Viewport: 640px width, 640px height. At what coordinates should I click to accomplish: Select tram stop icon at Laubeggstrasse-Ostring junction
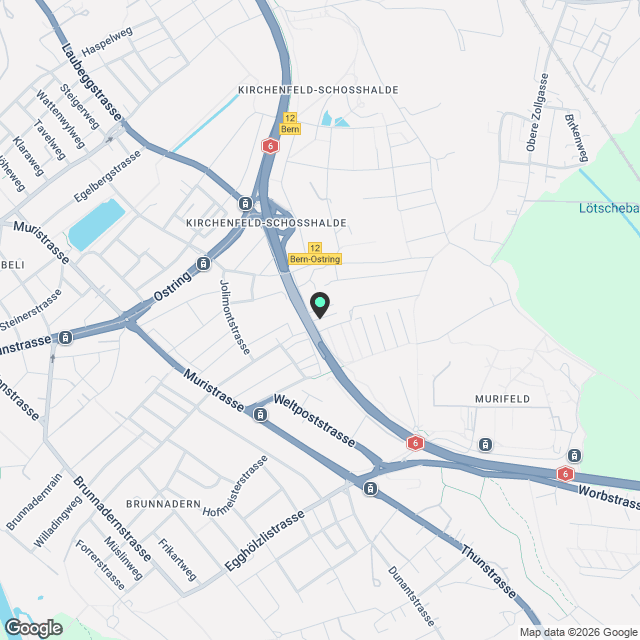tap(245, 203)
